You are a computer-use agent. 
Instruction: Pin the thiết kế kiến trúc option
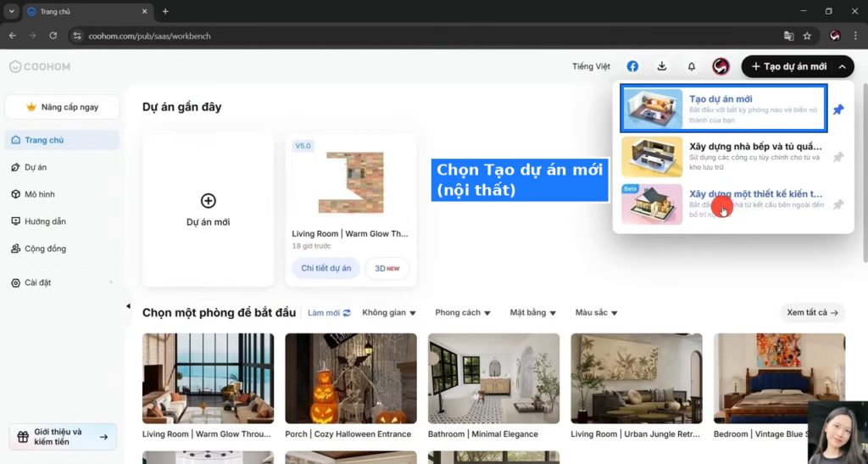(838, 204)
